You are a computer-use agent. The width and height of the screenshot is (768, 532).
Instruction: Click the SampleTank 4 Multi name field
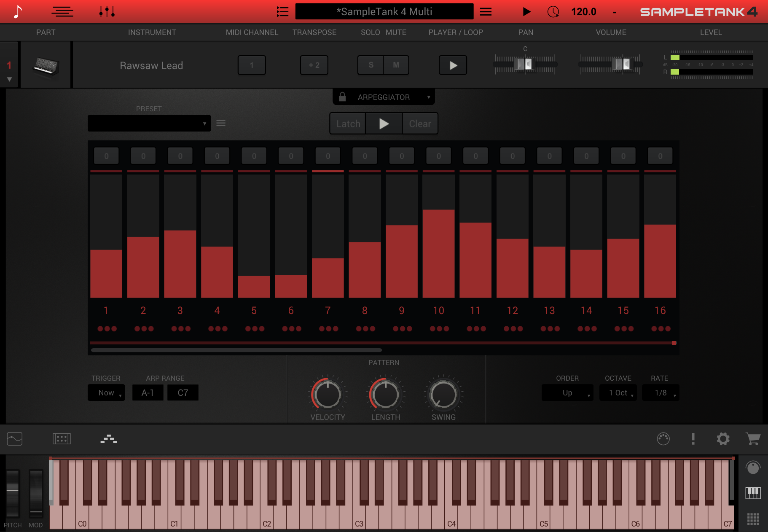pyautogui.click(x=384, y=11)
